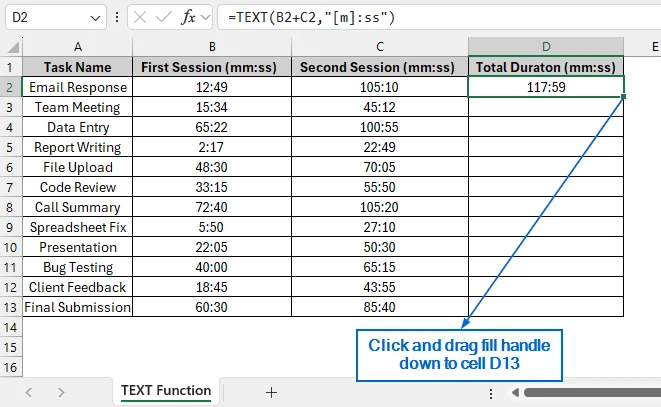
Task: Select cell with 65:22 first session
Action: click(212, 127)
